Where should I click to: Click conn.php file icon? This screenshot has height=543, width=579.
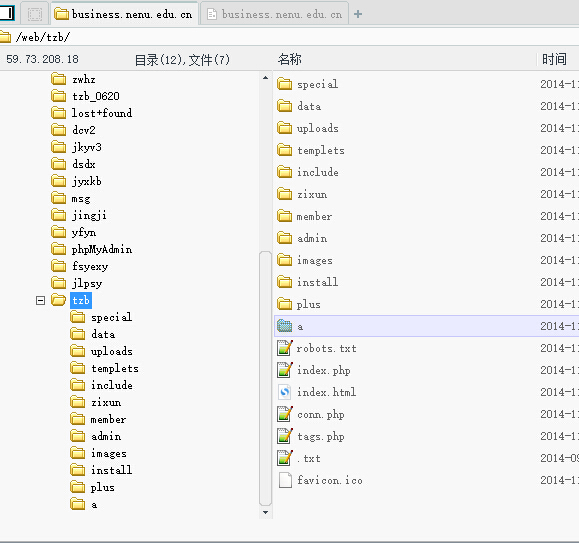pos(285,414)
